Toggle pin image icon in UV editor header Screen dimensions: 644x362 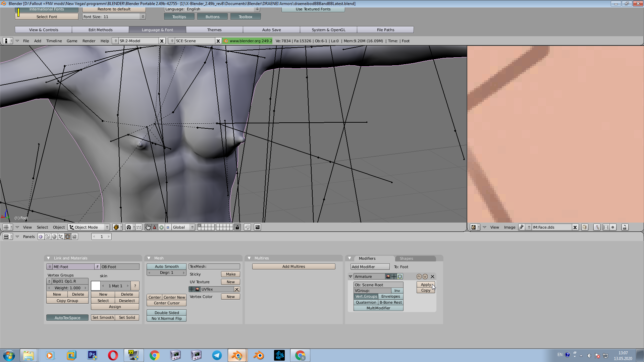click(522, 227)
